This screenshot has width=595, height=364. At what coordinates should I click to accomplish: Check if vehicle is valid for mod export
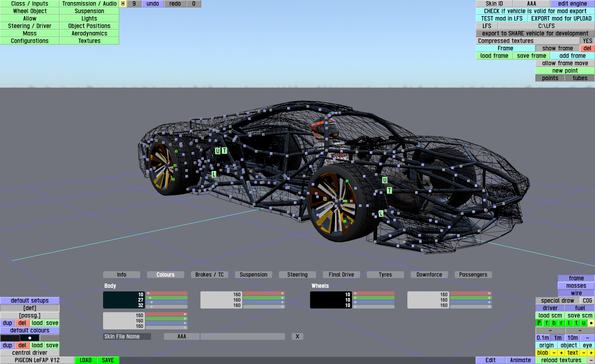pos(535,11)
